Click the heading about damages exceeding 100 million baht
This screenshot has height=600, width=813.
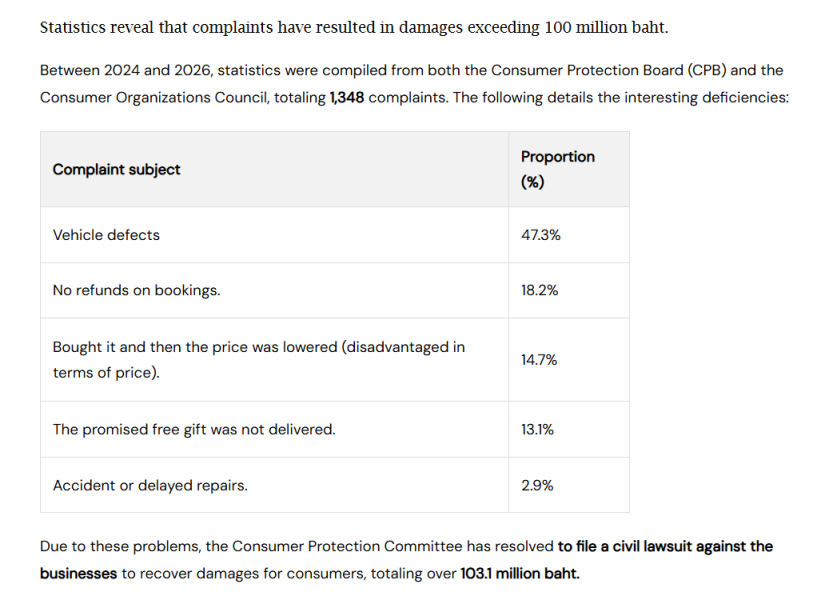[x=354, y=27]
